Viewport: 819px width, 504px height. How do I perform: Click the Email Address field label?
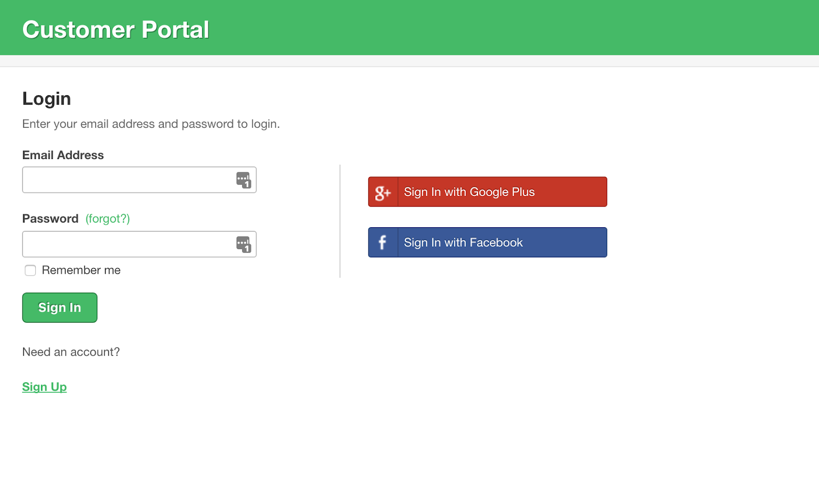coord(63,155)
